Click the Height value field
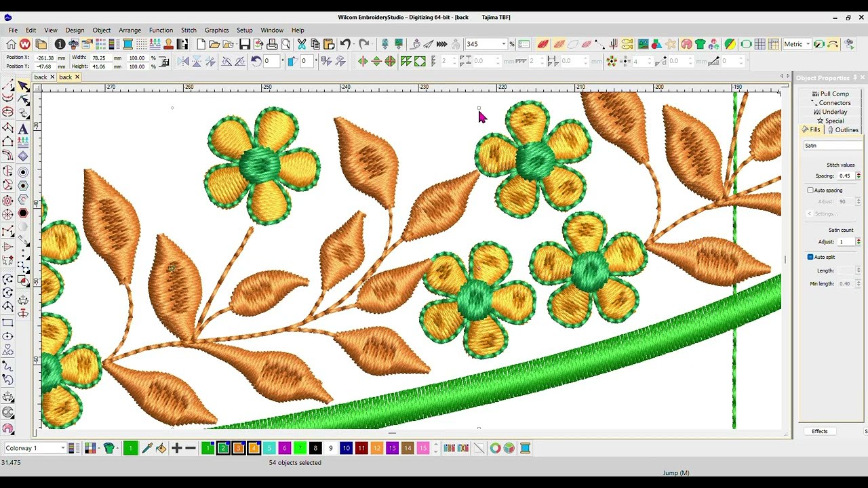Viewport: 868px width, 488px height. (x=101, y=66)
